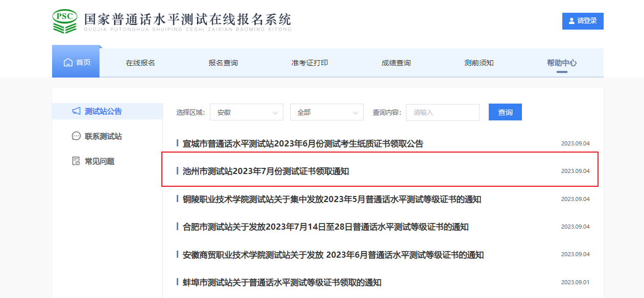Select 测试站公告 in the sidebar
The image size is (644, 298).
(107, 111)
